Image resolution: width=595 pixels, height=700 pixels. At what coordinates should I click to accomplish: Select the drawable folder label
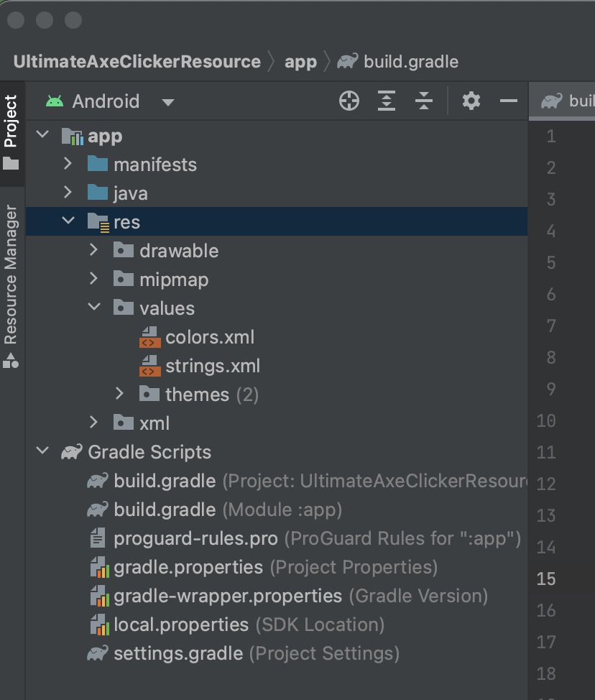click(x=179, y=251)
